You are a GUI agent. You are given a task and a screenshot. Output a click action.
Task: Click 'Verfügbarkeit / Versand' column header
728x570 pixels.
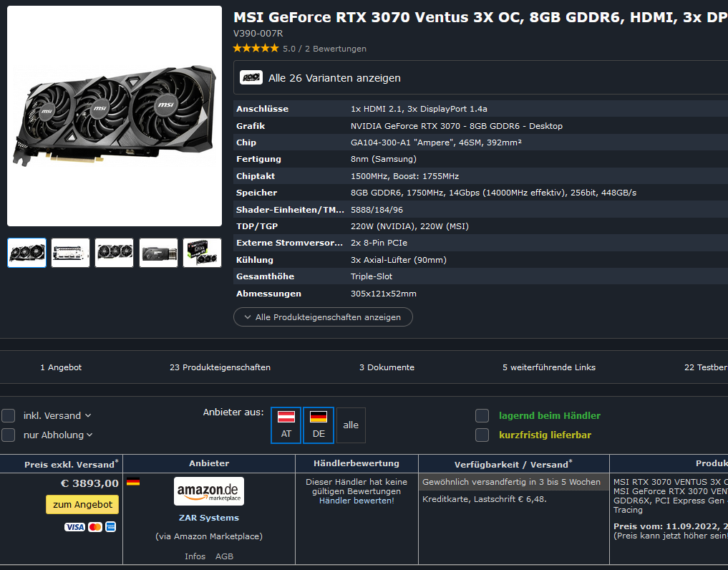tap(513, 463)
